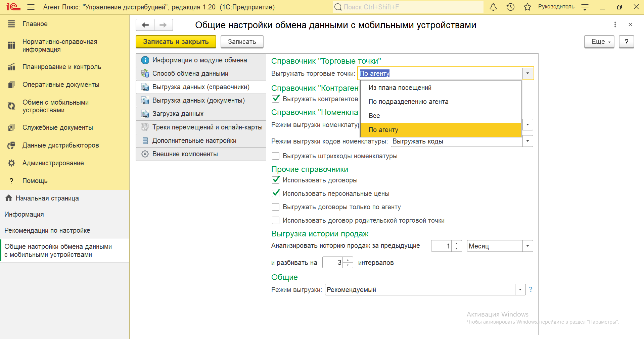Click the search field Поиск Ctrl+Shift+F
644x339 pixels.
(x=408, y=7)
